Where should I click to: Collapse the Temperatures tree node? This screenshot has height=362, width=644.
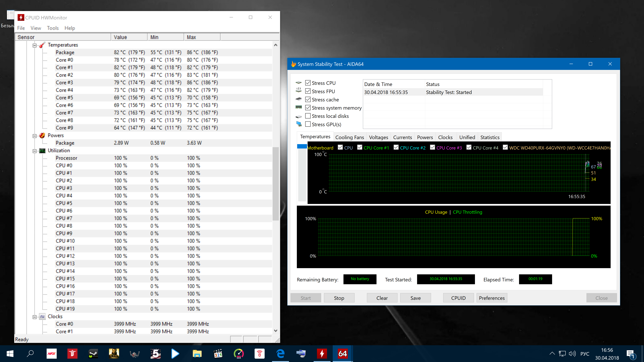click(35, 45)
